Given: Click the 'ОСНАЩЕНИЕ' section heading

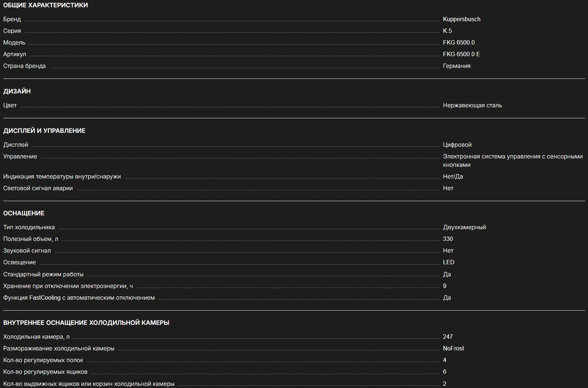Looking at the screenshot, I should click(x=24, y=213).
